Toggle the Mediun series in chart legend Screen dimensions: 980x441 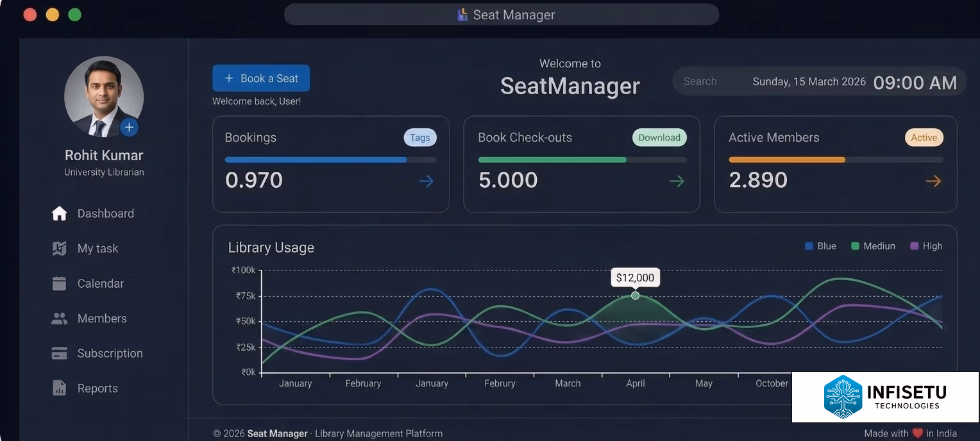click(873, 246)
